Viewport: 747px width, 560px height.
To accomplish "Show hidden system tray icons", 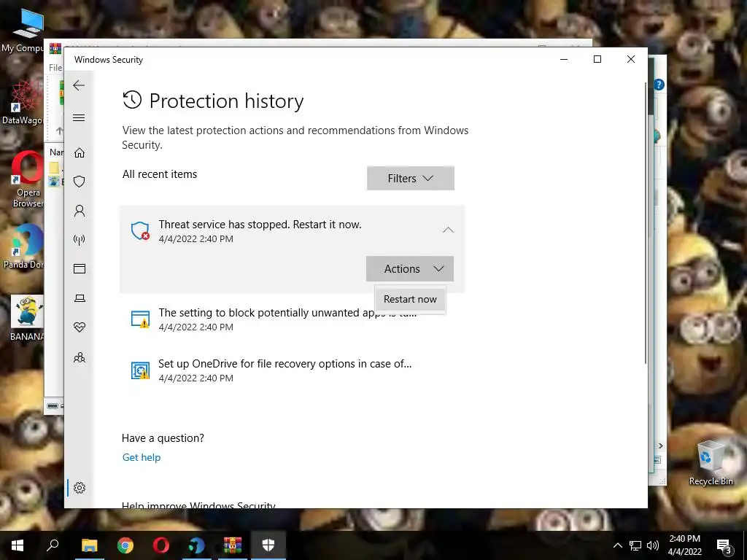I will click(x=617, y=545).
